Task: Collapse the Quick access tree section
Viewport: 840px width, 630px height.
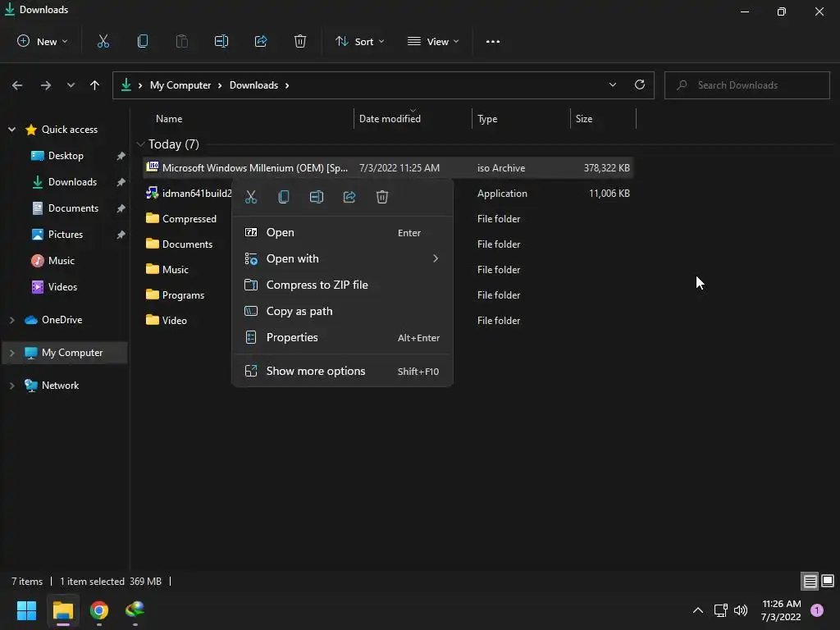Action: (x=11, y=130)
